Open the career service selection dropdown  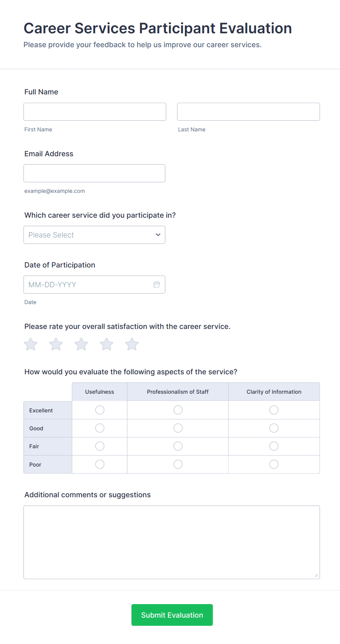coord(94,235)
